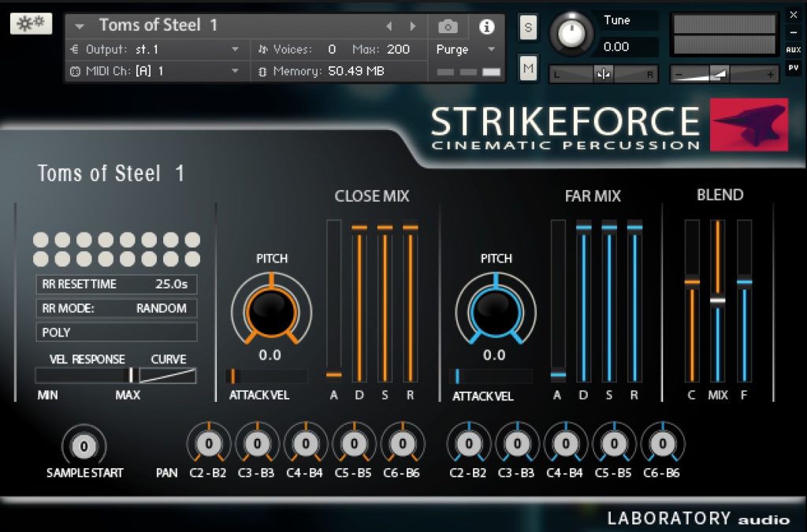Open the MIDI Ch dropdown
807x532 pixels.
tap(158, 71)
